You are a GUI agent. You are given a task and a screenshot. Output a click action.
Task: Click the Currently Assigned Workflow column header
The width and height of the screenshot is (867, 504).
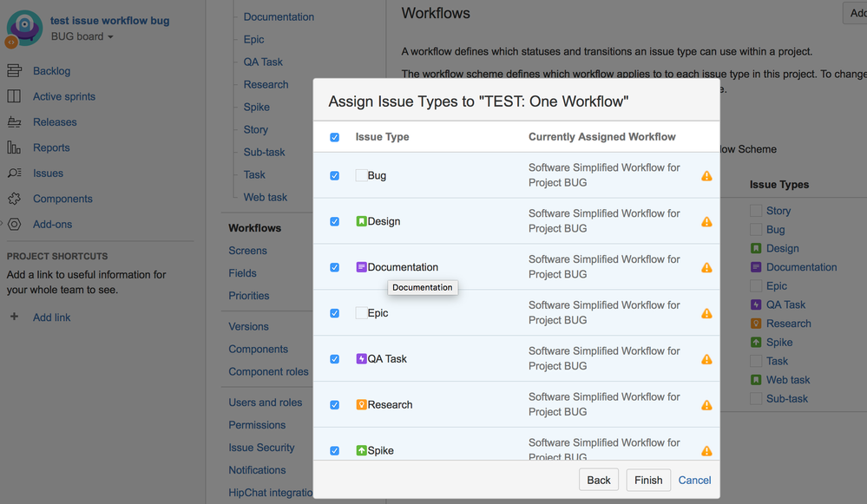point(601,136)
